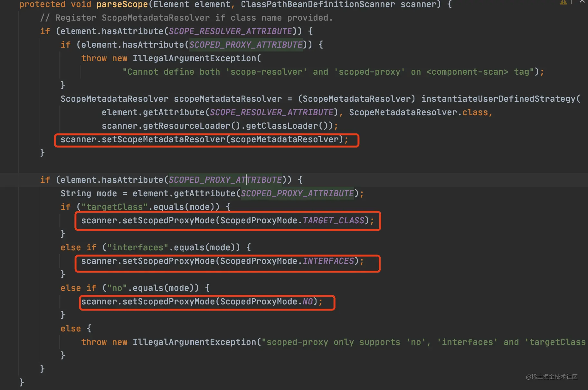Click the "interfaces" string literal
588x390 pixels.
point(138,247)
